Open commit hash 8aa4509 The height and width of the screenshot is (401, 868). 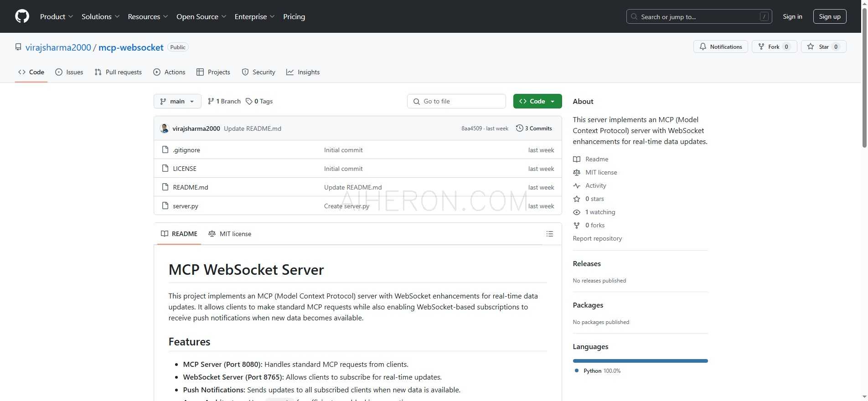(471, 129)
